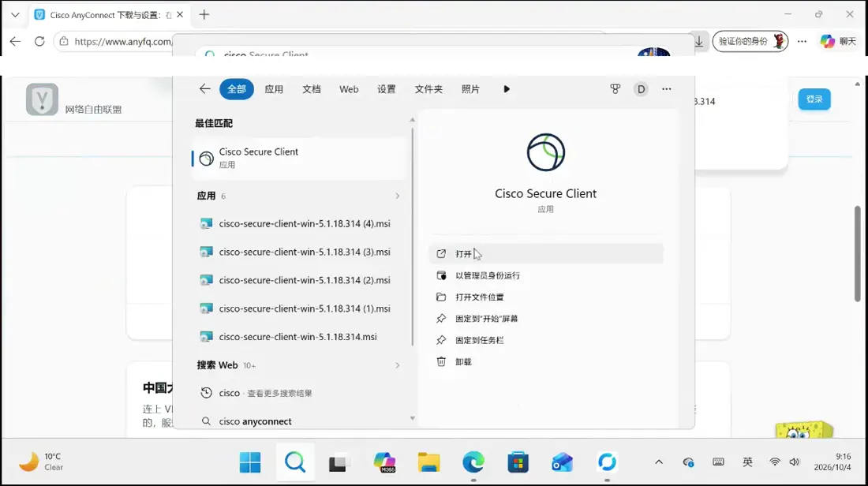The image size is (868, 486).
Task: Open the tab list dropdown arrow
Action: click(15, 15)
